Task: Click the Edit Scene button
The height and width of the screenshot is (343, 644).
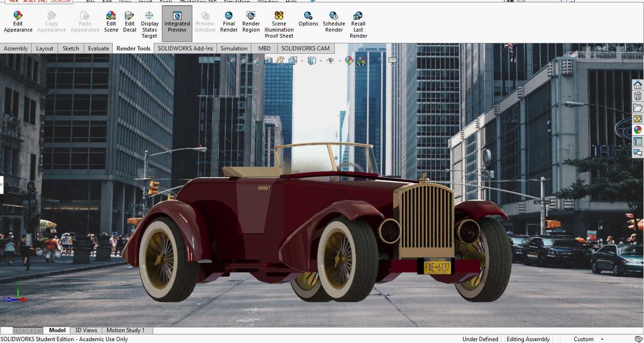Action: pyautogui.click(x=111, y=22)
